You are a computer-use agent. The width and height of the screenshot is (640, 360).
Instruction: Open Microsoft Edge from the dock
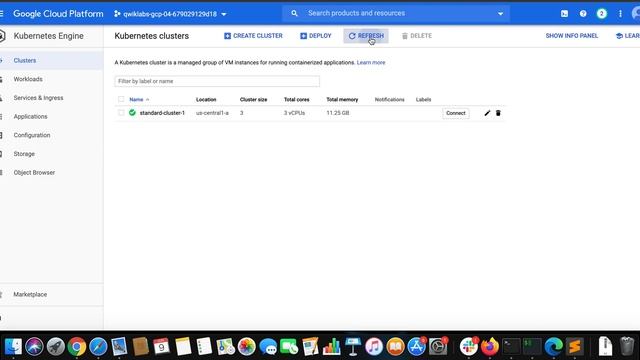click(x=553, y=347)
